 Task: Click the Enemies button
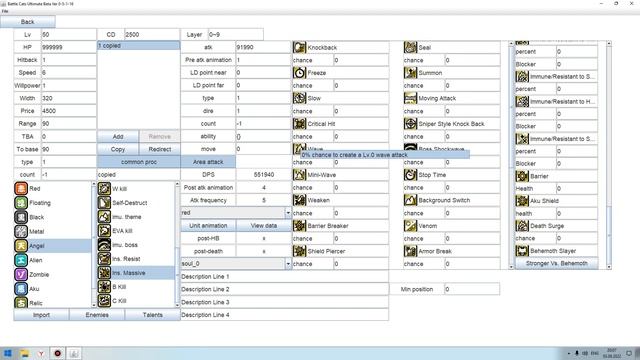(97, 315)
